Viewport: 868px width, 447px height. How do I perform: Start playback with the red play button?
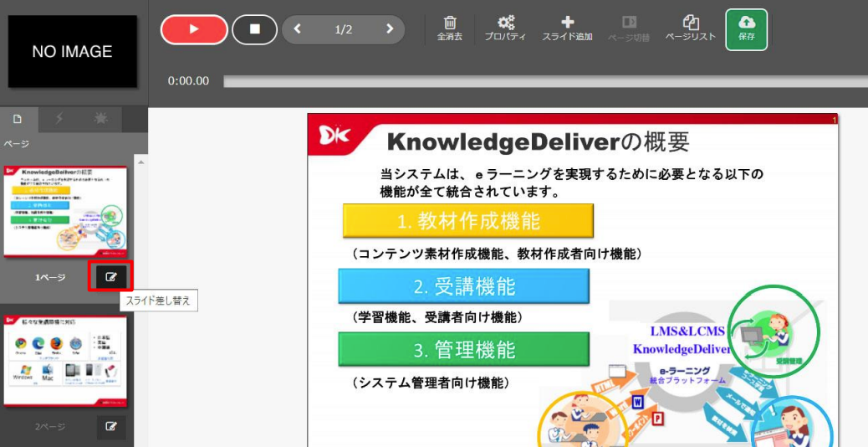[x=194, y=29]
